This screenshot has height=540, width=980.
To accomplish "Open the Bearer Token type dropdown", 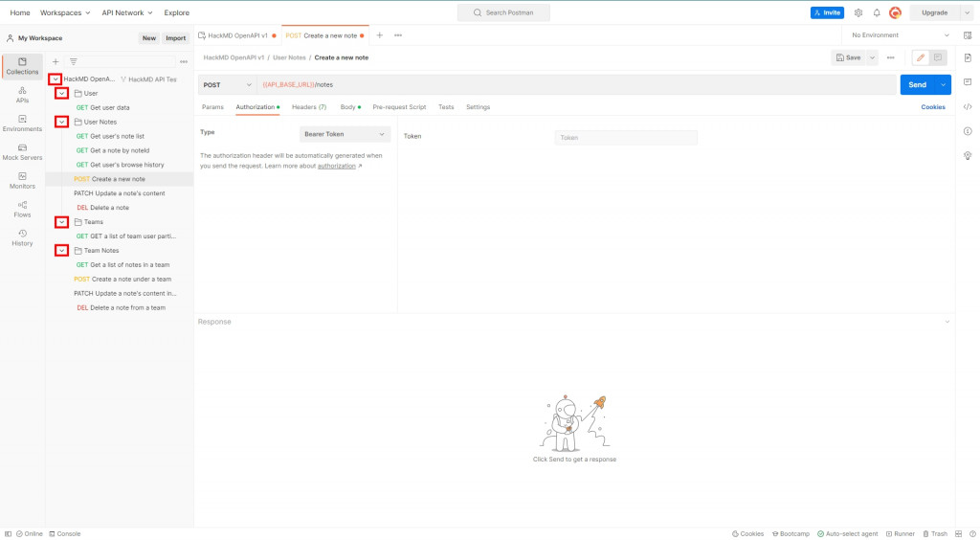I will [345, 134].
